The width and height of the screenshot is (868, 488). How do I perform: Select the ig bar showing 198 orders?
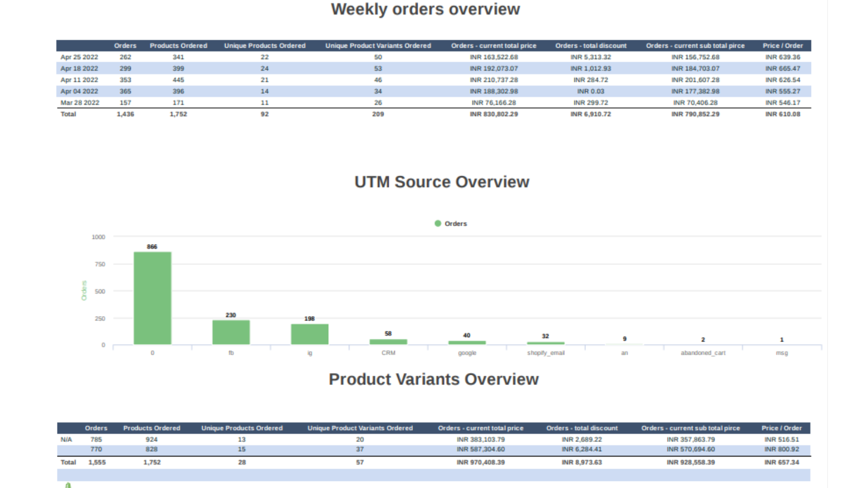pos(310,334)
